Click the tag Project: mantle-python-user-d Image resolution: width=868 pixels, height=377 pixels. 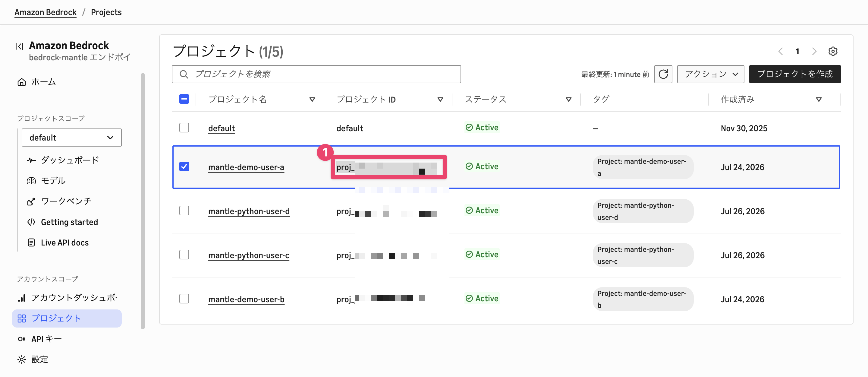coord(643,211)
